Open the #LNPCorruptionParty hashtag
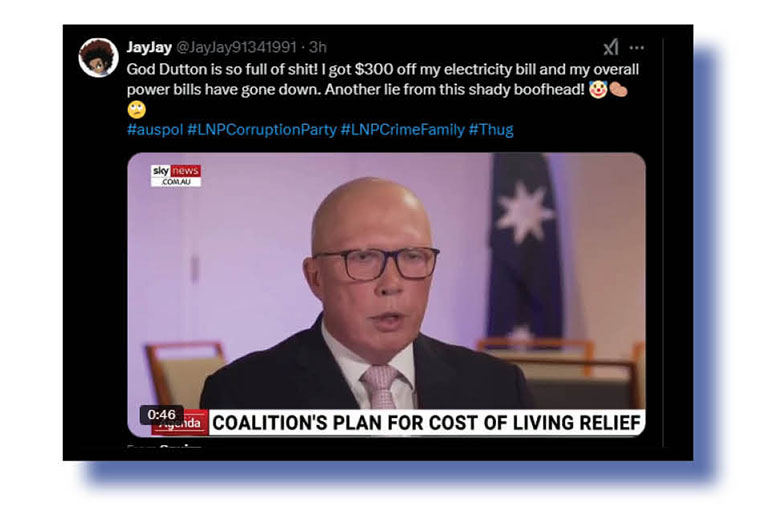Viewport: 765px width, 516px height. pos(262,130)
